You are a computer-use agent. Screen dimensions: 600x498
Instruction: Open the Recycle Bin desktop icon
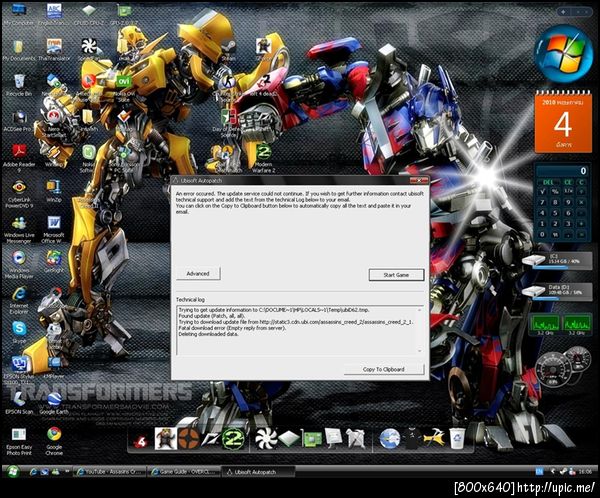tap(18, 85)
